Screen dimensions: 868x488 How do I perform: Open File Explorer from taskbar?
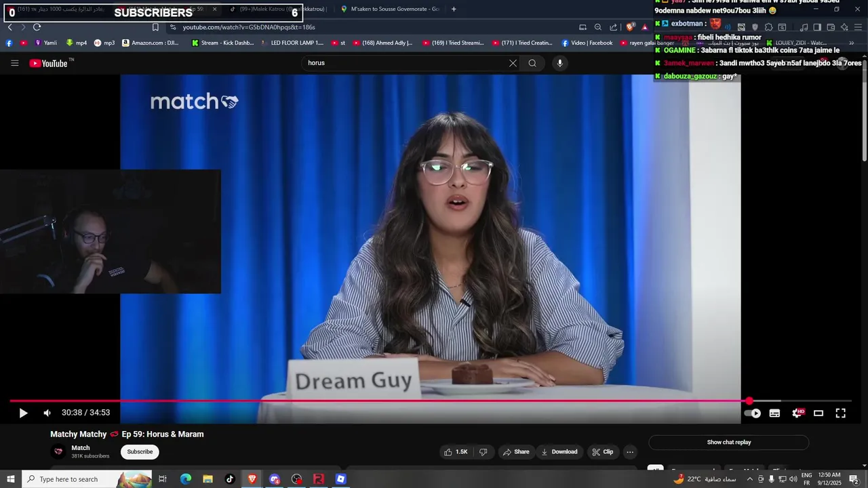click(208, 479)
